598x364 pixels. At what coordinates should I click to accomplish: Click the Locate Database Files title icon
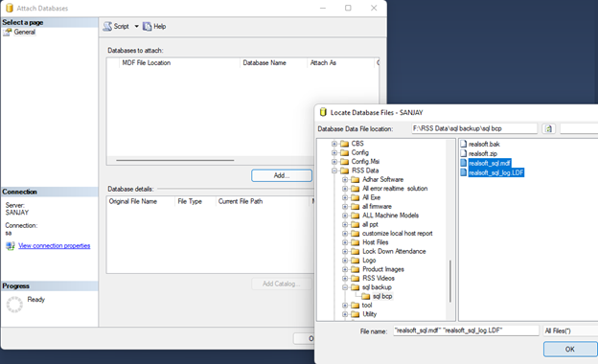(x=323, y=112)
